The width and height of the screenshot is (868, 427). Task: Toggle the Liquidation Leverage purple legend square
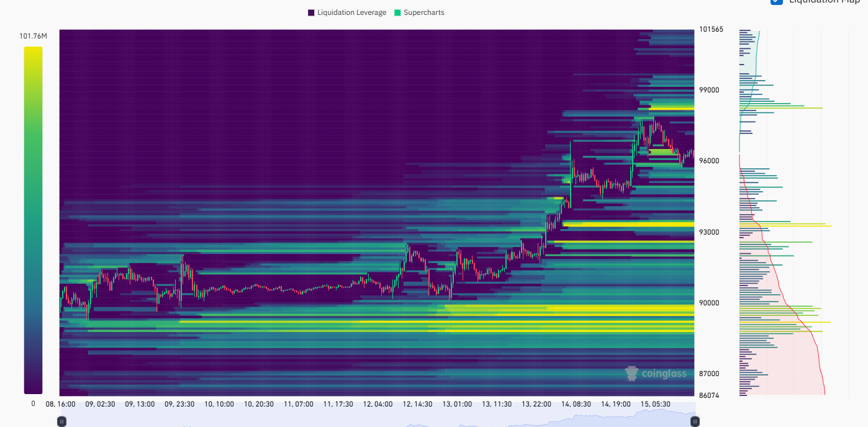(311, 12)
